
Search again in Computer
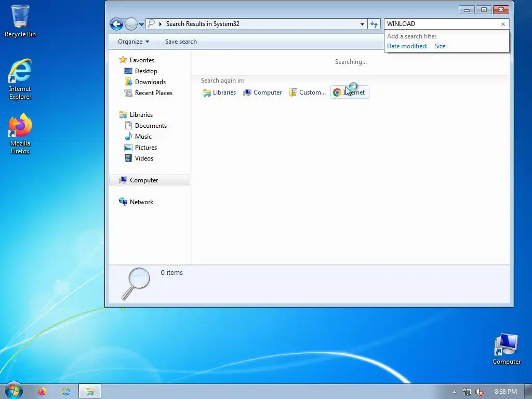[262, 92]
